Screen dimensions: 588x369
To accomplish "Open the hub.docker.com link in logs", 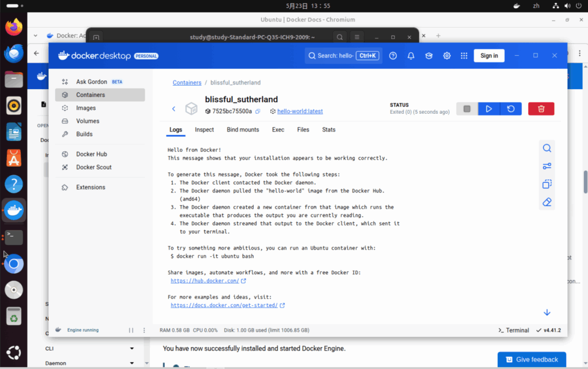I will (x=205, y=281).
